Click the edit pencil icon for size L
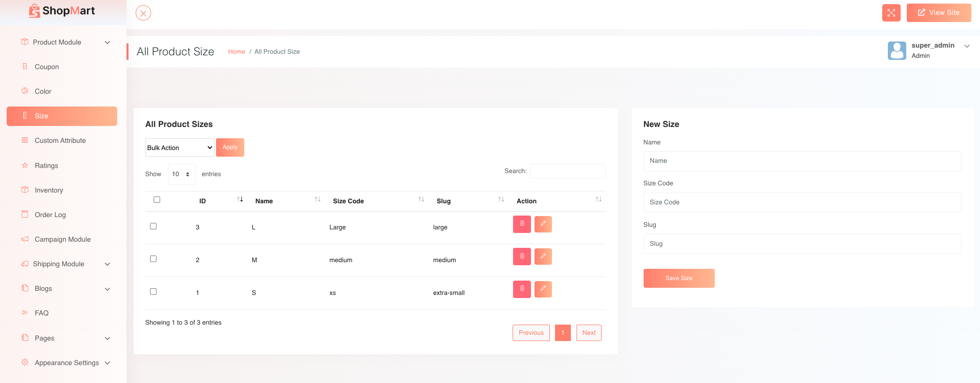Viewport: 980px width, 383px height. click(543, 224)
